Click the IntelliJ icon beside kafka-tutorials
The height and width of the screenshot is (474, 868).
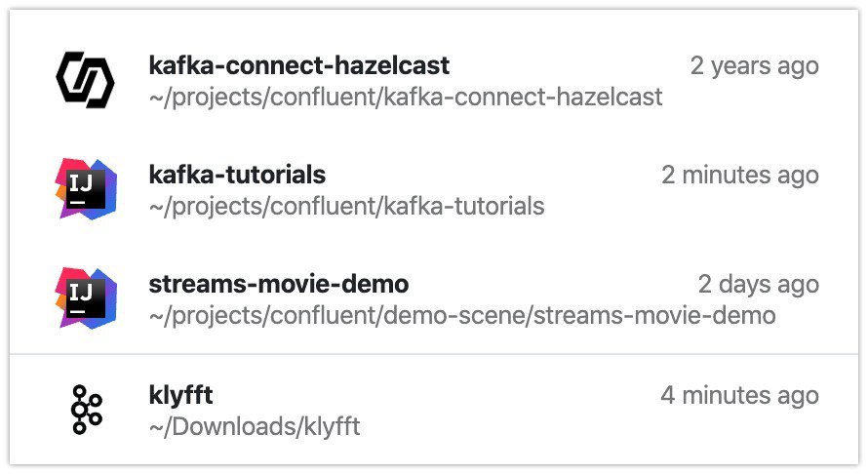click(86, 189)
